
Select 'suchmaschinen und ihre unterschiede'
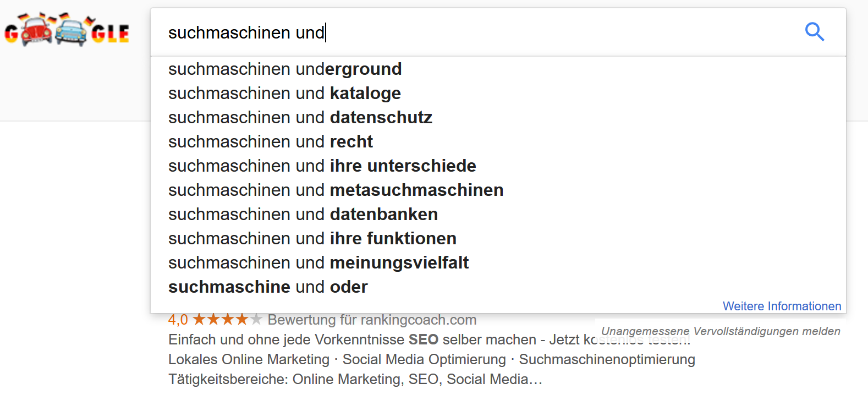[322, 166]
